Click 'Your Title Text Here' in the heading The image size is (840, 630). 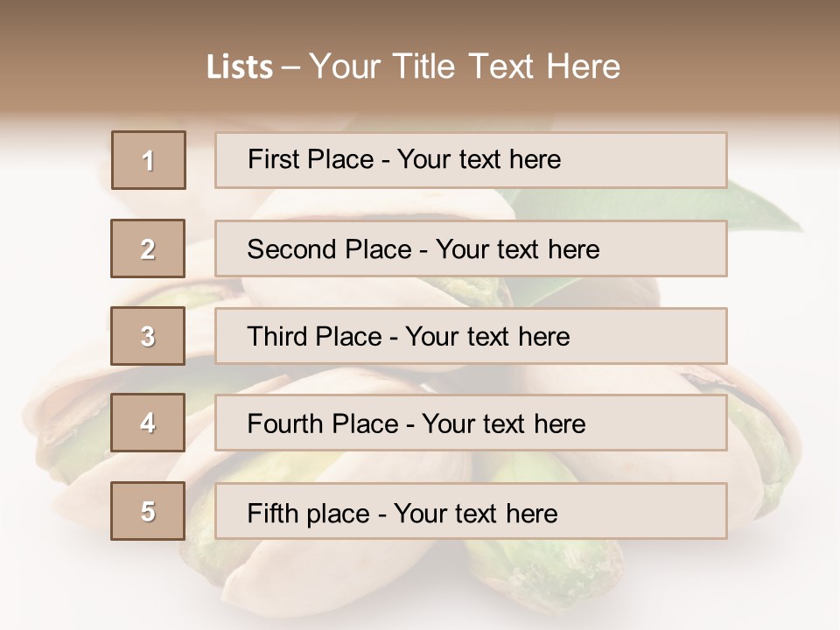465,66
